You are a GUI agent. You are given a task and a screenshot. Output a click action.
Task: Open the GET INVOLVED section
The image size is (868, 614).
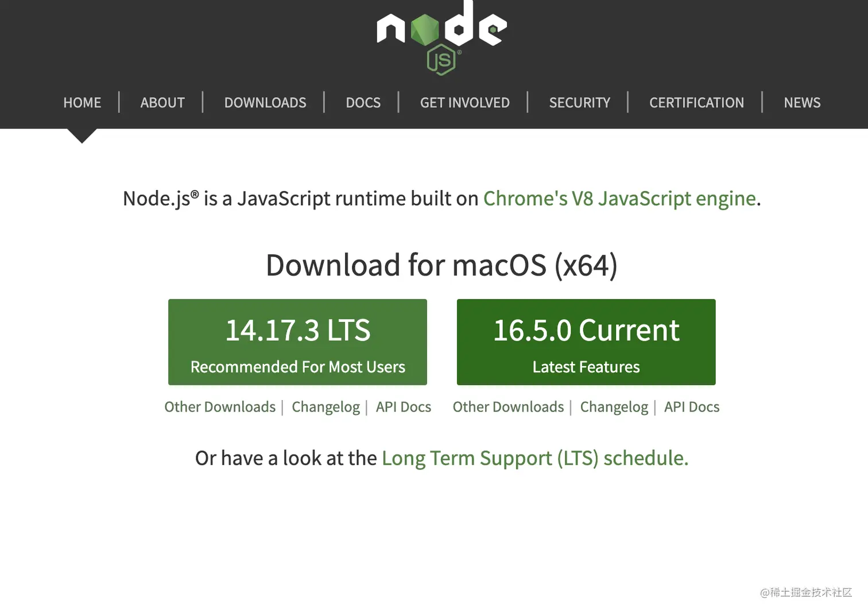point(465,103)
